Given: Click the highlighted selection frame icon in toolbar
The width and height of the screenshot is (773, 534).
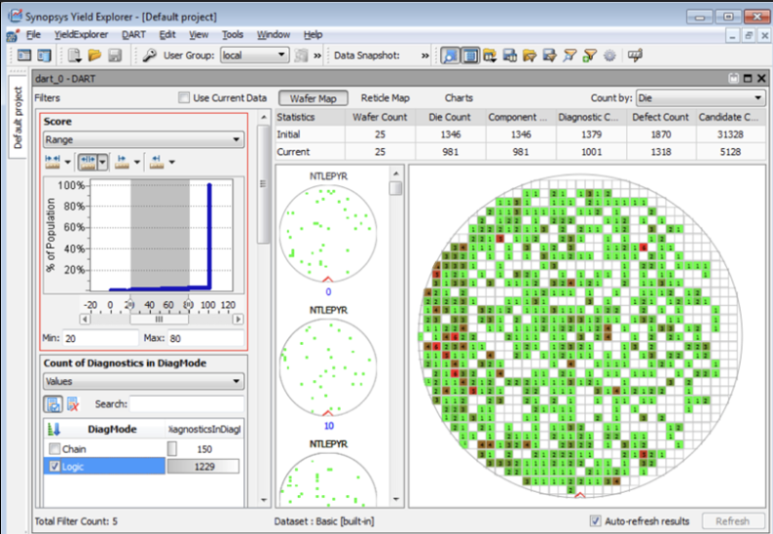Looking at the screenshot, I should click(x=470, y=55).
